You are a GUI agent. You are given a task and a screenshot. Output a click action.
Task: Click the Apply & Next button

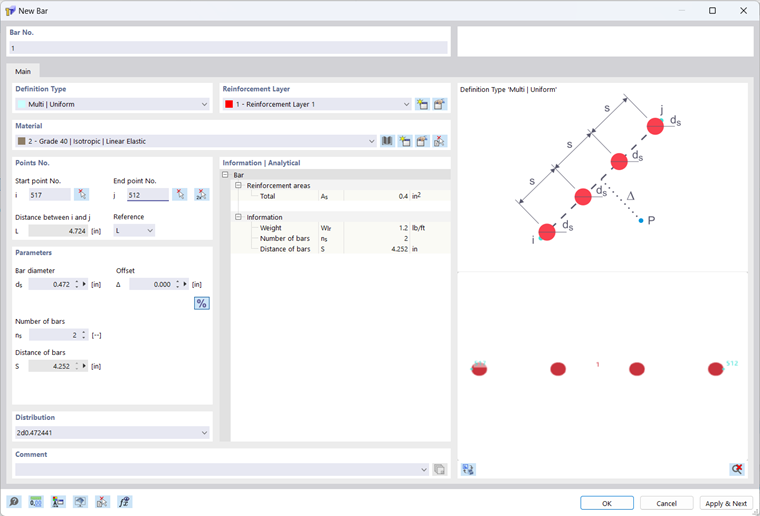pos(726,503)
